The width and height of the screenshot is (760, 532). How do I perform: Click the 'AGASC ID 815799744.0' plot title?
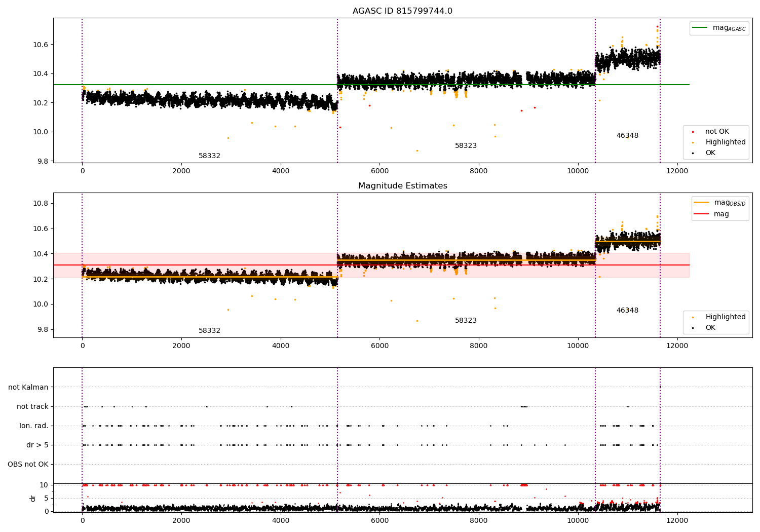tap(402, 11)
